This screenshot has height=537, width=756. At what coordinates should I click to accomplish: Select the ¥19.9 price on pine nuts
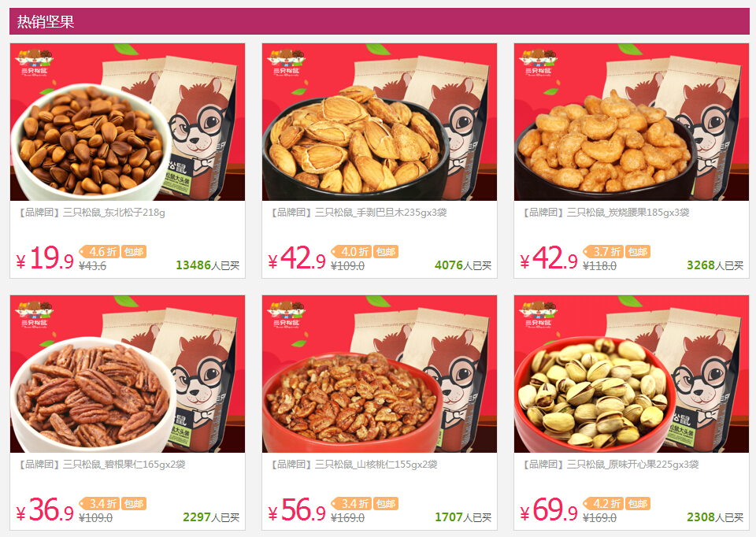pyautogui.click(x=45, y=258)
